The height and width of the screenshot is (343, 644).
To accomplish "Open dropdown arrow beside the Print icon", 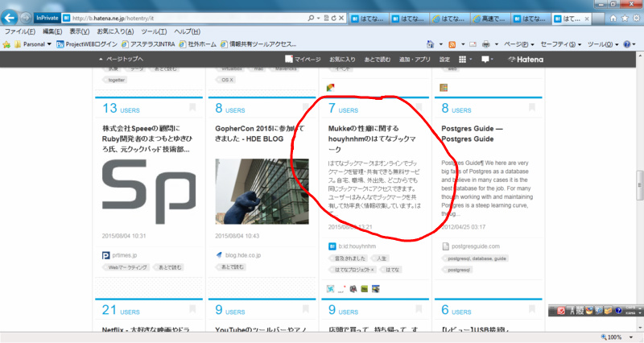I will point(497,44).
